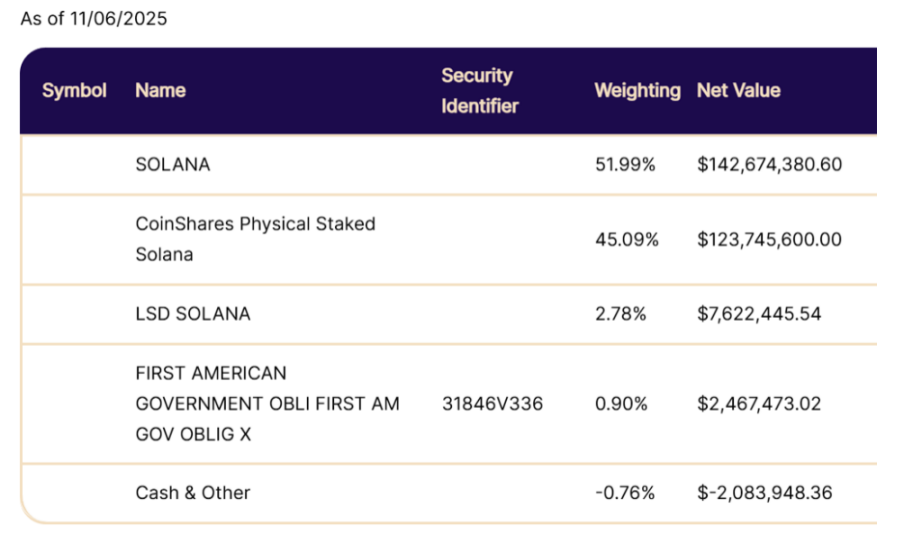Click the $142,674,380.60 net value
The width and height of the screenshot is (904, 544).
pos(769,165)
